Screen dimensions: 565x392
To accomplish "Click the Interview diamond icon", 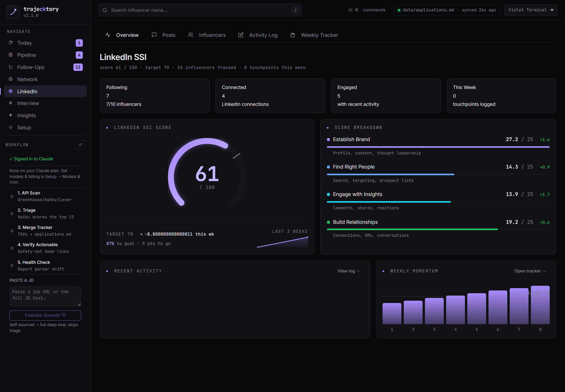I will point(11,103).
